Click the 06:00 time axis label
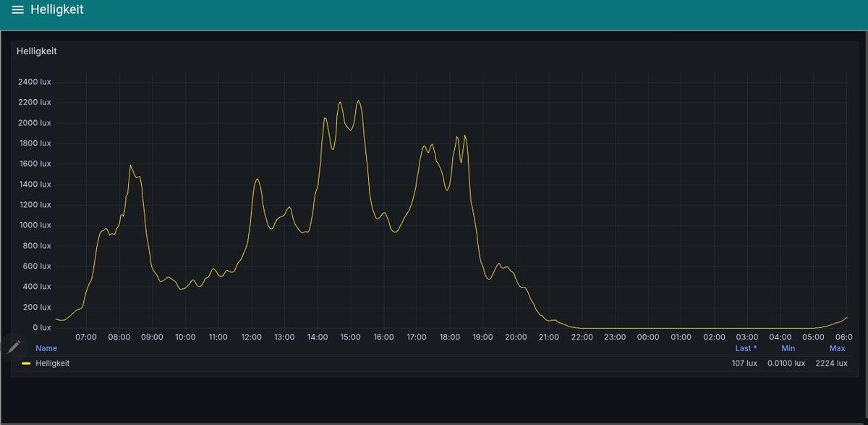 click(844, 337)
